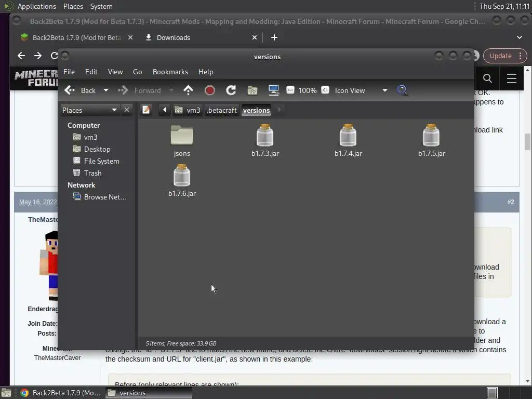Open the Applications menu in top panel

point(37,6)
